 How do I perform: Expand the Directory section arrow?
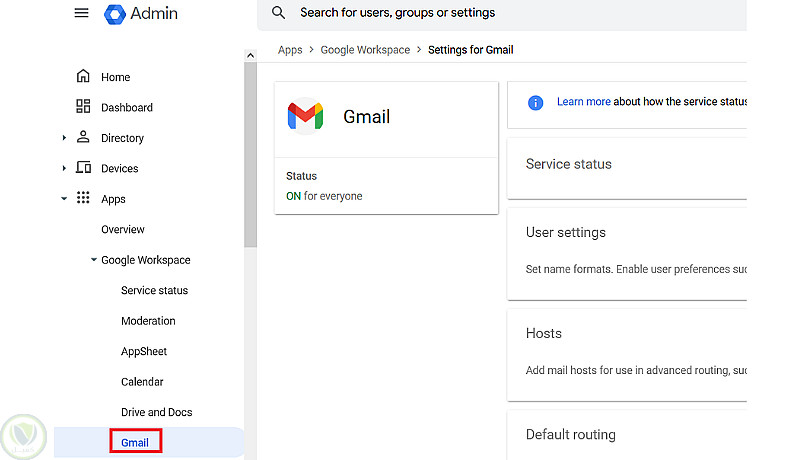pos(65,138)
